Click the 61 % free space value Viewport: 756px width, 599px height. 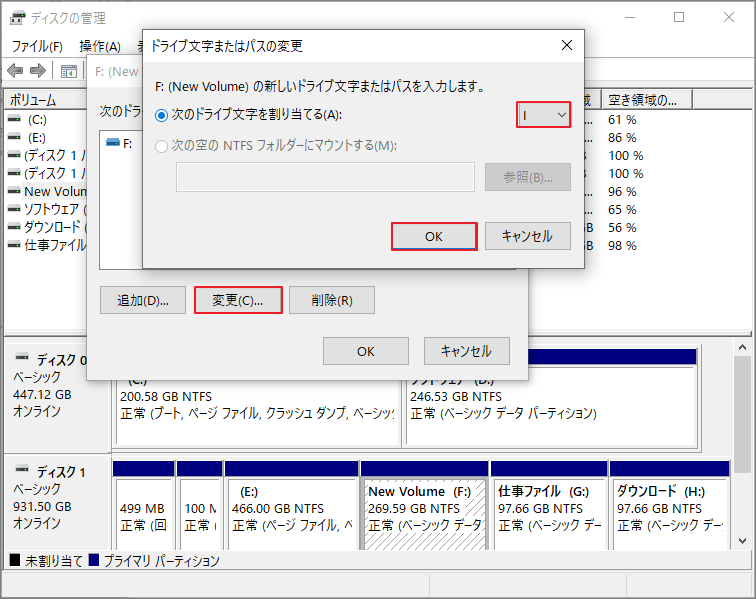point(622,120)
